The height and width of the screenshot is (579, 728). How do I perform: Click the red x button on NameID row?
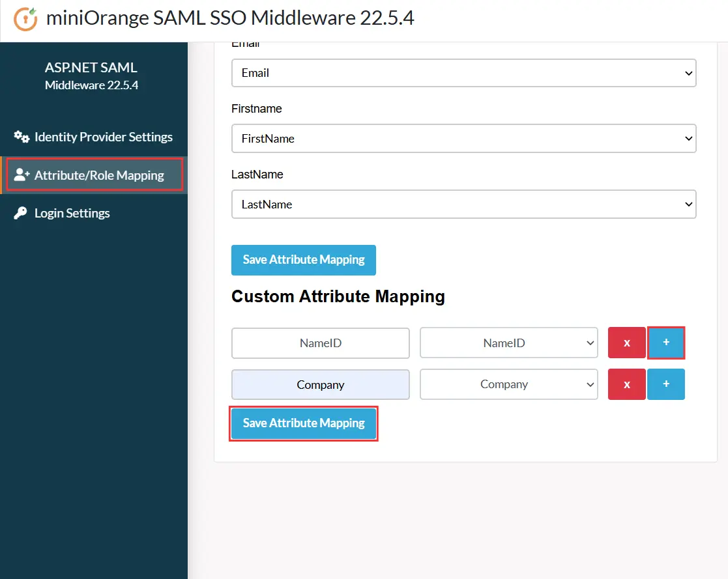[x=626, y=343]
